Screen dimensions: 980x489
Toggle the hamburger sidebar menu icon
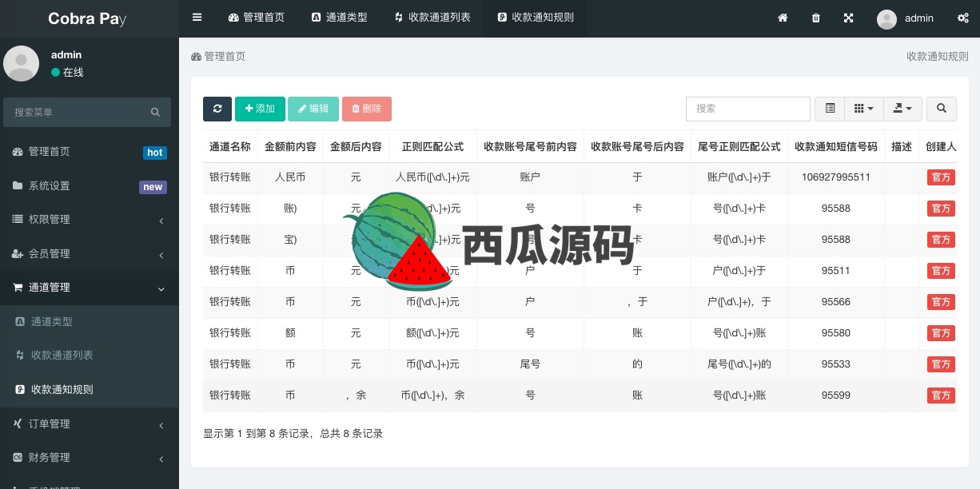pyautogui.click(x=197, y=18)
